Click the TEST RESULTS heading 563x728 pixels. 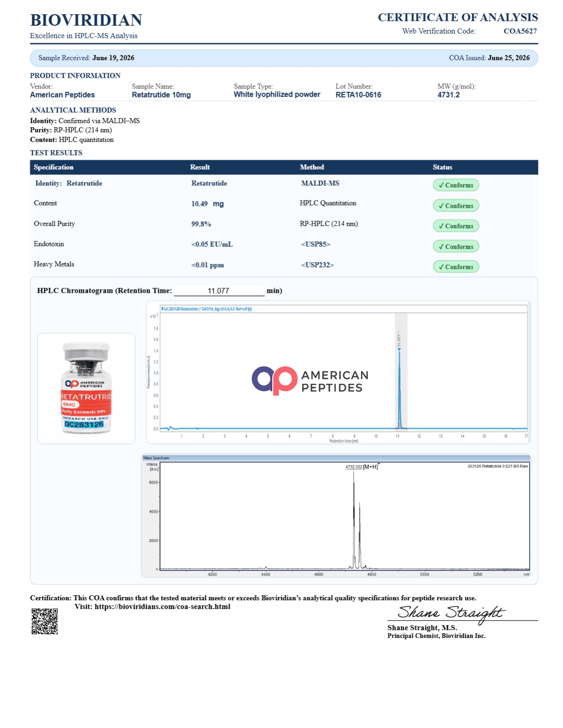[x=56, y=153]
